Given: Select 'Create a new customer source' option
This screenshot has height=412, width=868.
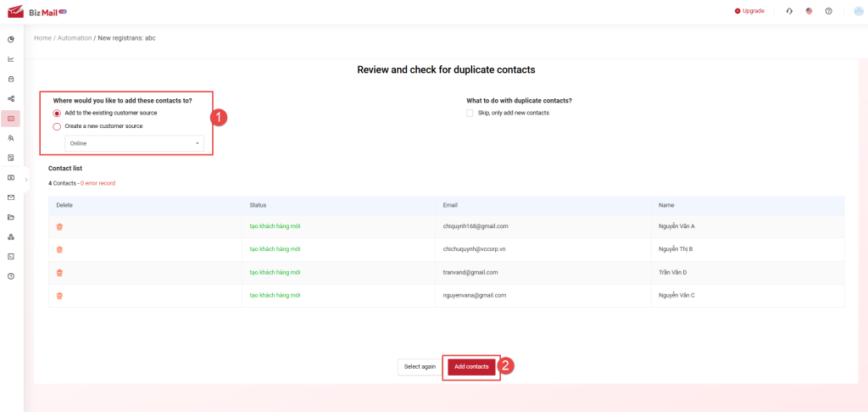Looking at the screenshot, I should pyautogui.click(x=58, y=126).
